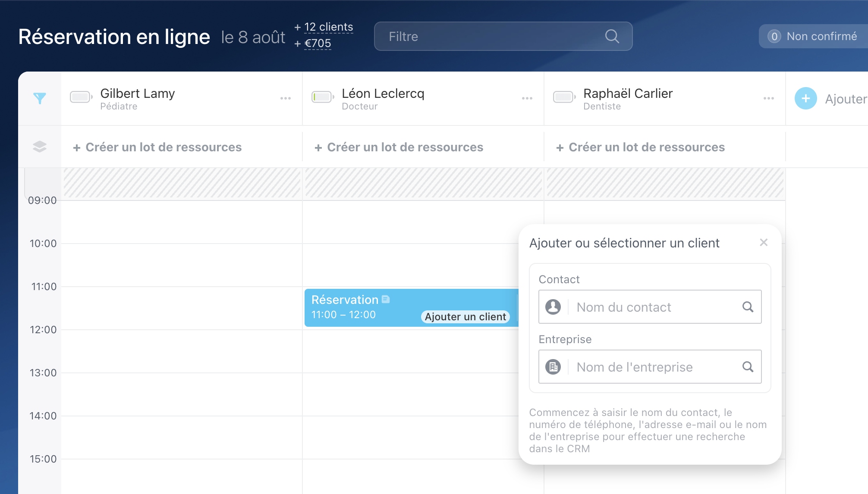Close the Ajouter ou sélectionner un client popup
868x494 pixels.
(x=763, y=243)
